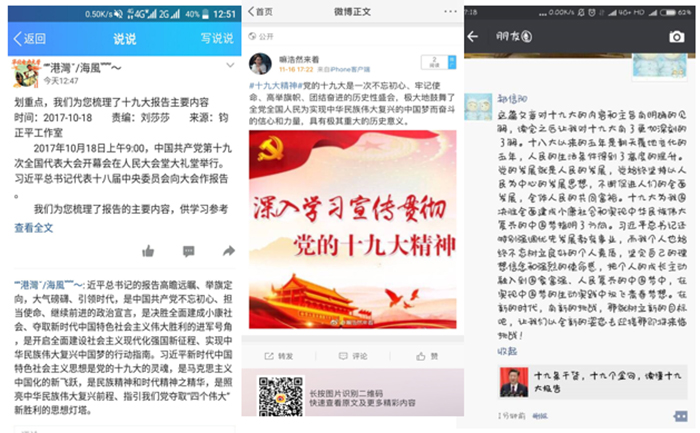The height and width of the screenshot is (433, 700).
Task: Go back using the arrow in friends circle
Action: (x=473, y=37)
